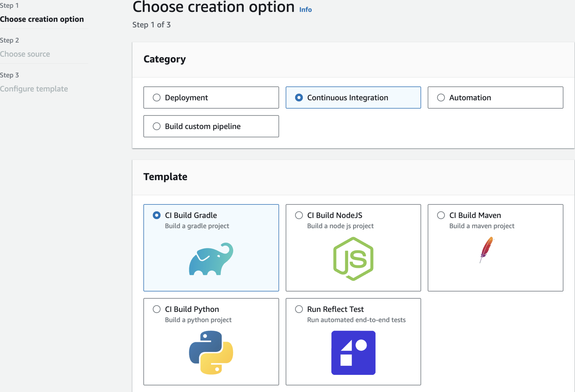Click the Python snake logo
Viewport: 575px width, 392px height.
coord(211,353)
